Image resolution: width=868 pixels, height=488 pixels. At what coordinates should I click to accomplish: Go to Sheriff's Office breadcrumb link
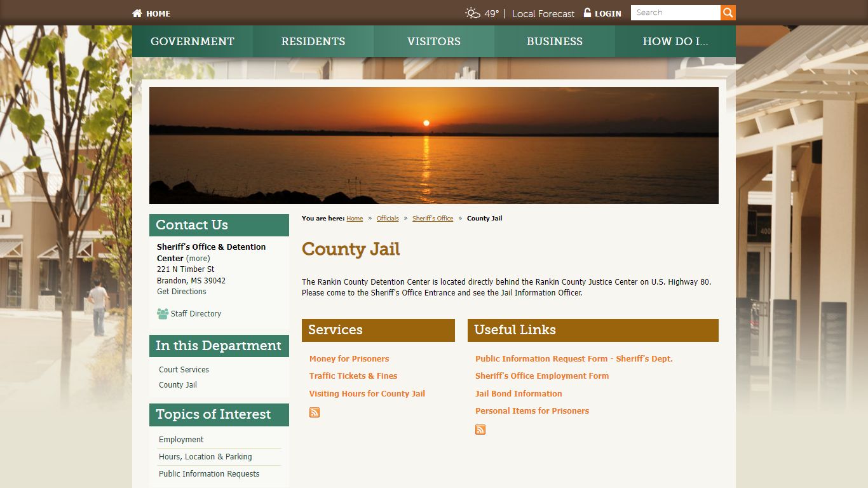tap(433, 219)
